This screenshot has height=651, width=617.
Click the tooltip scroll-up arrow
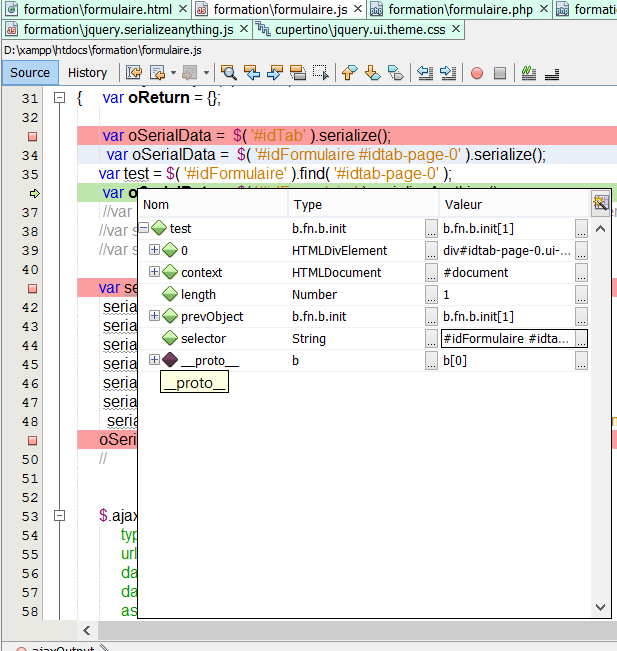tap(600, 229)
